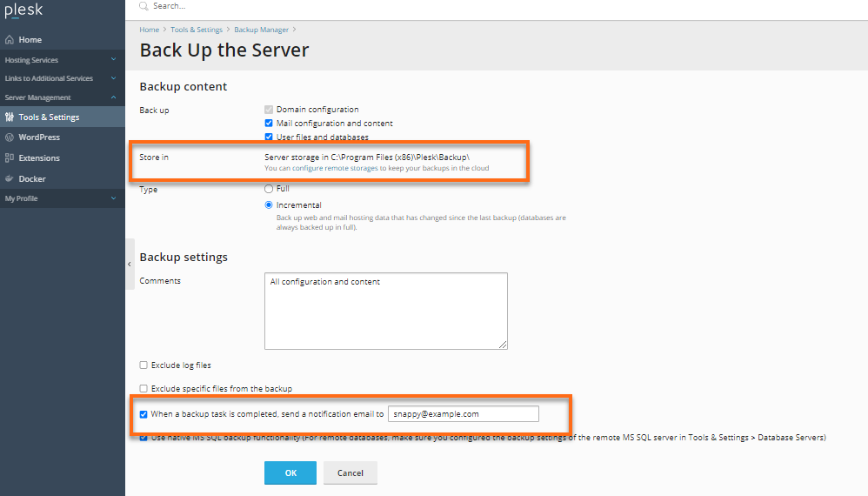Click the Incremental description text
Viewport: 868px width, 496px height.
click(421, 223)
